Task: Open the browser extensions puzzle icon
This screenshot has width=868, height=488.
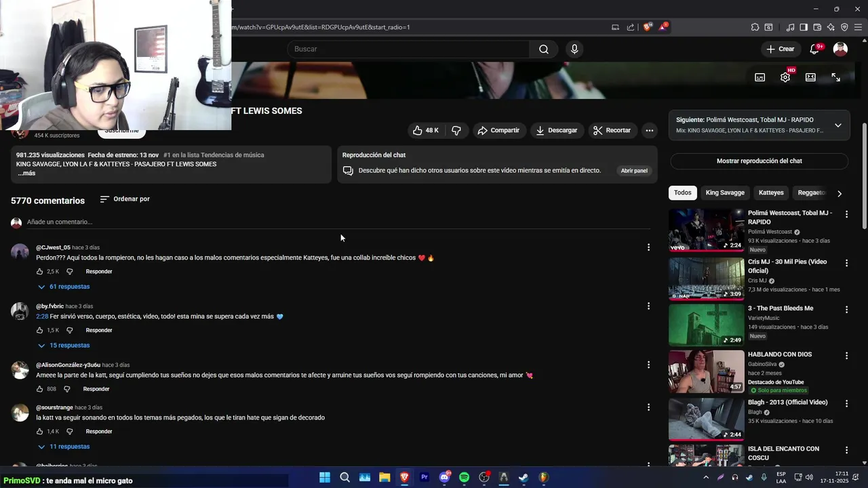Action: click(755, 27)
